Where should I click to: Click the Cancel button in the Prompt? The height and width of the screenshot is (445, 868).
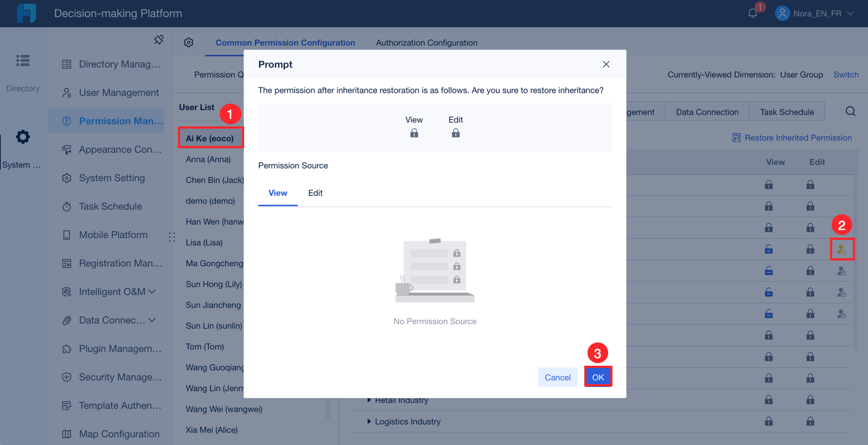click(558, 377)
